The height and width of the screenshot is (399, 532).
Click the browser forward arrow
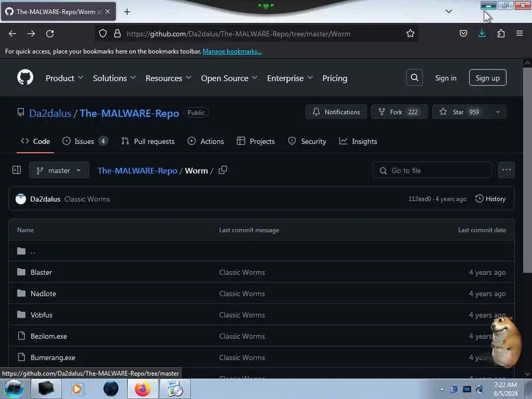(x=31, y=34)
